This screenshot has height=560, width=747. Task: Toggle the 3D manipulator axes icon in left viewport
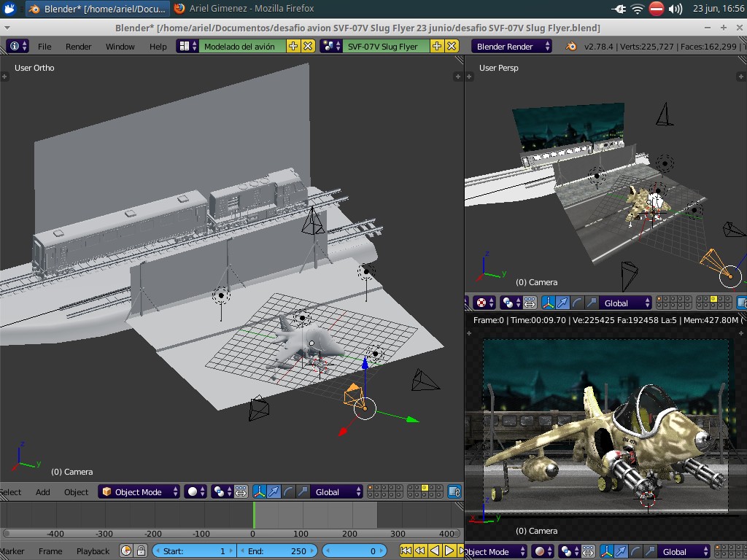(x=259, y=492)
